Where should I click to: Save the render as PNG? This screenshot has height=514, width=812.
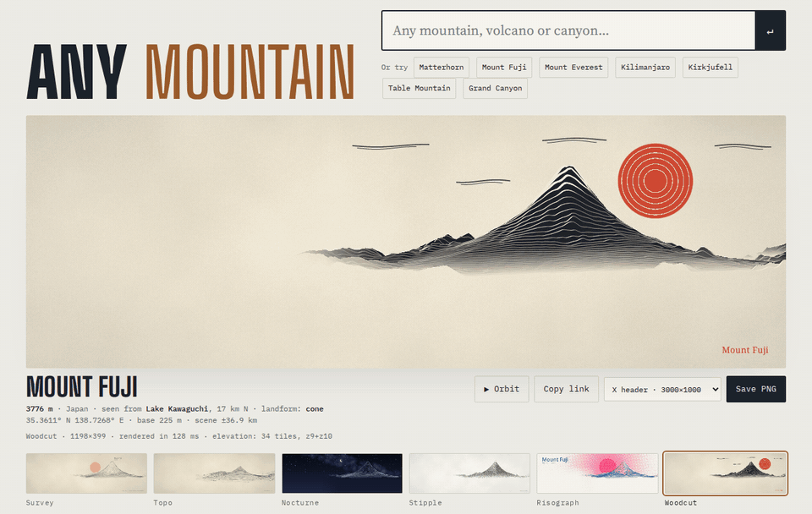[755, 389]
